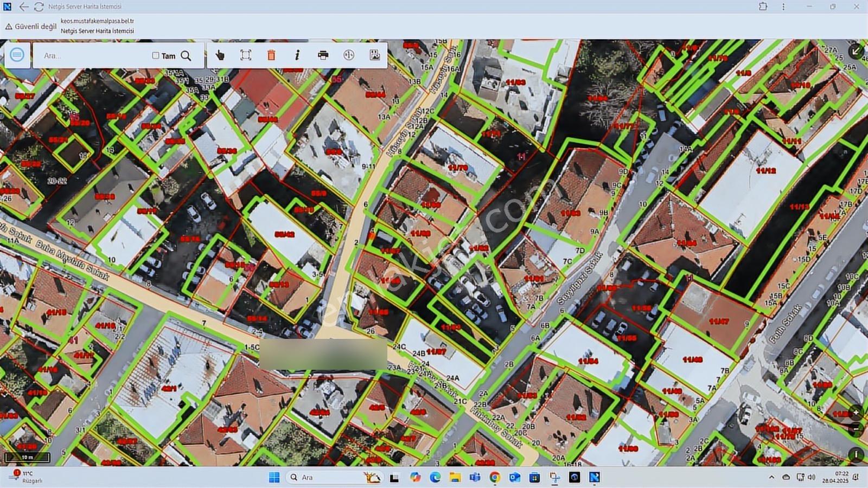Click the map image export icon
Screen dimensions: 868x488
tap(374, 55)
